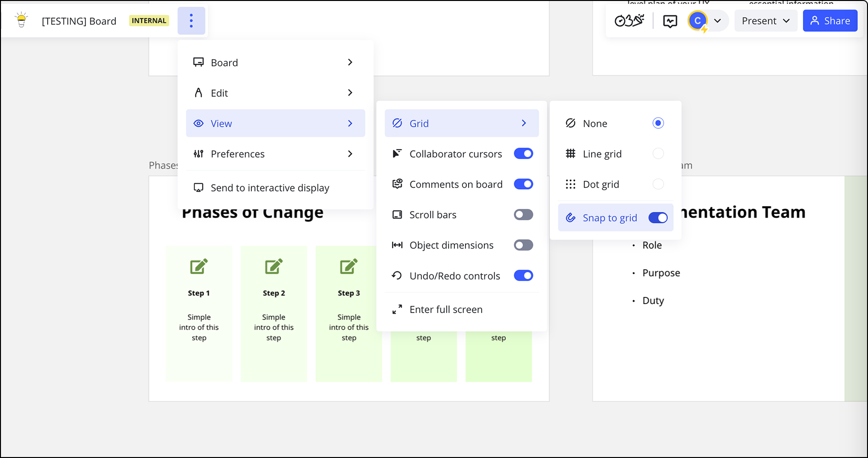
Task: Click the Dot grid icon
Action: pyautogui.click(x=570, y=184)
